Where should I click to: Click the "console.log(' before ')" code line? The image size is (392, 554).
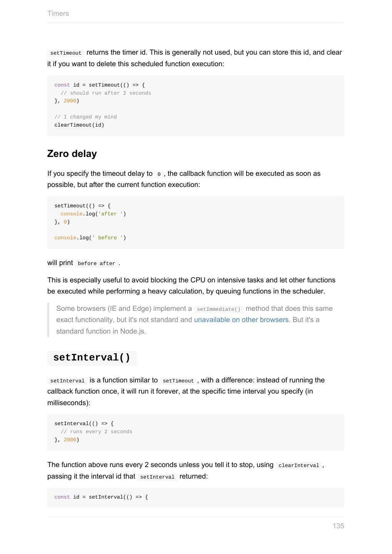90,238
